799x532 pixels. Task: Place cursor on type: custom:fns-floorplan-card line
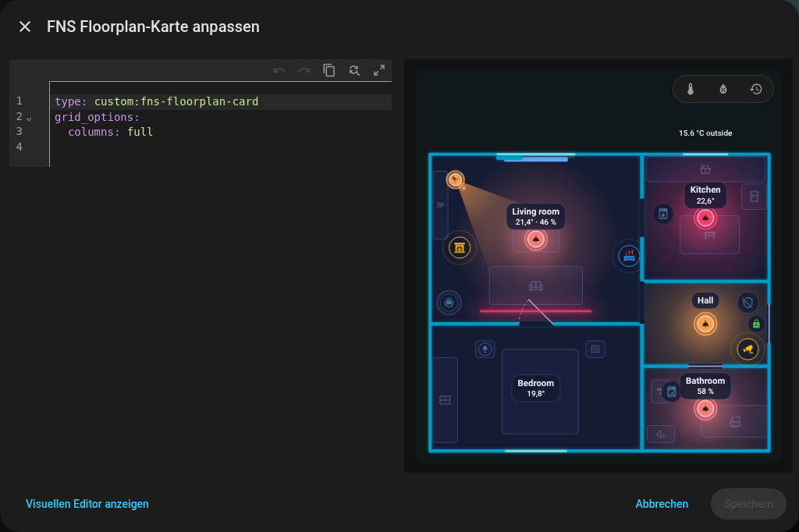click(222, 101)
